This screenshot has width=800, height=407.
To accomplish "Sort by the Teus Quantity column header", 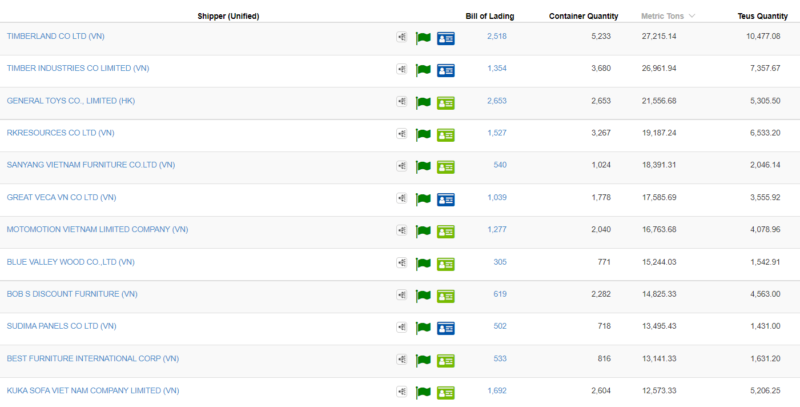I will click(757, 16).
